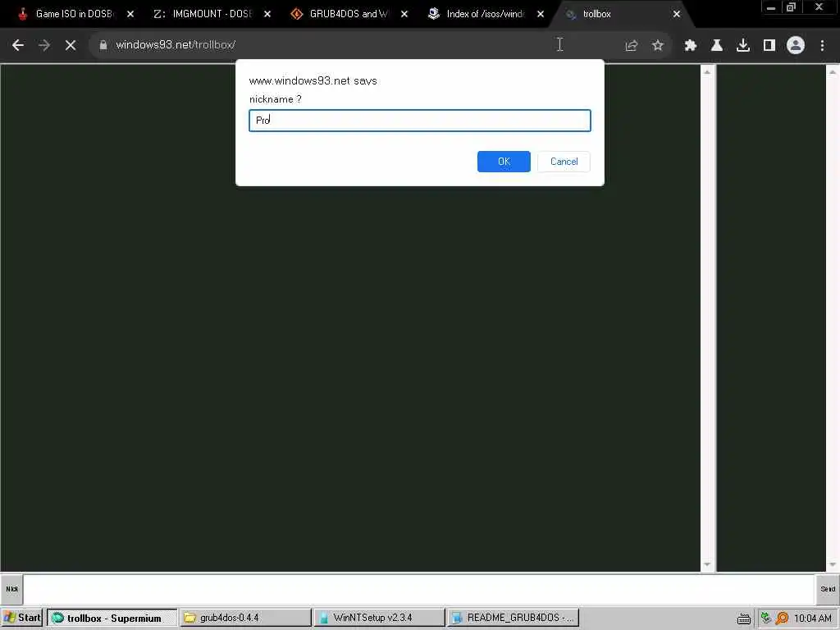The height and width of the screenshot is (630, 840).
Task: Click the nickname text field
Action: coord(420,120)
